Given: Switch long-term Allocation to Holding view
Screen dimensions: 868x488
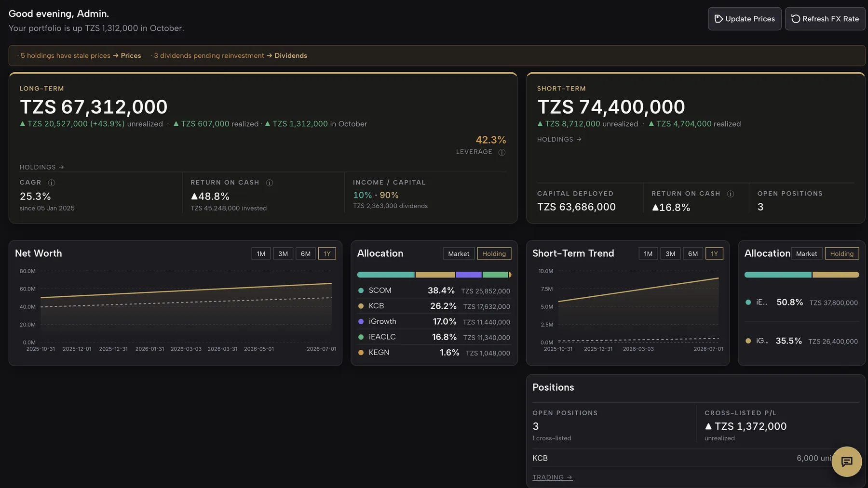Looking at the screenshot, I should (494, 254).
